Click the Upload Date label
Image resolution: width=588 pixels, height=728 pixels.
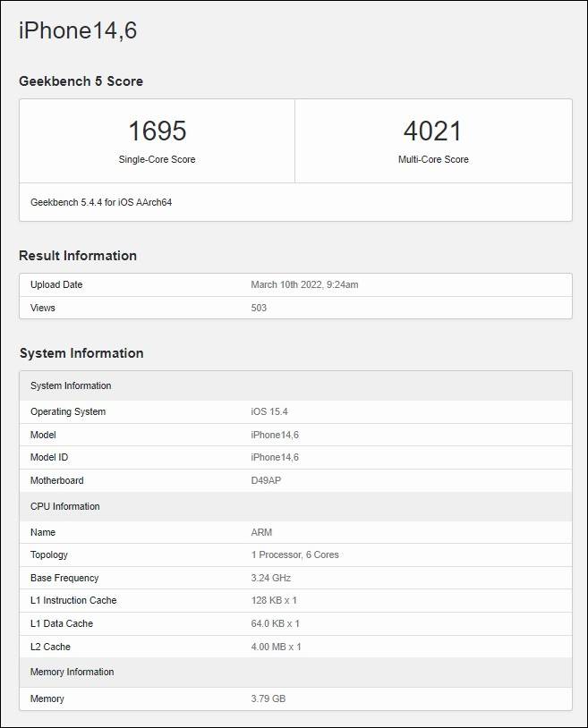pyautogui.click(x=56, y=284)
